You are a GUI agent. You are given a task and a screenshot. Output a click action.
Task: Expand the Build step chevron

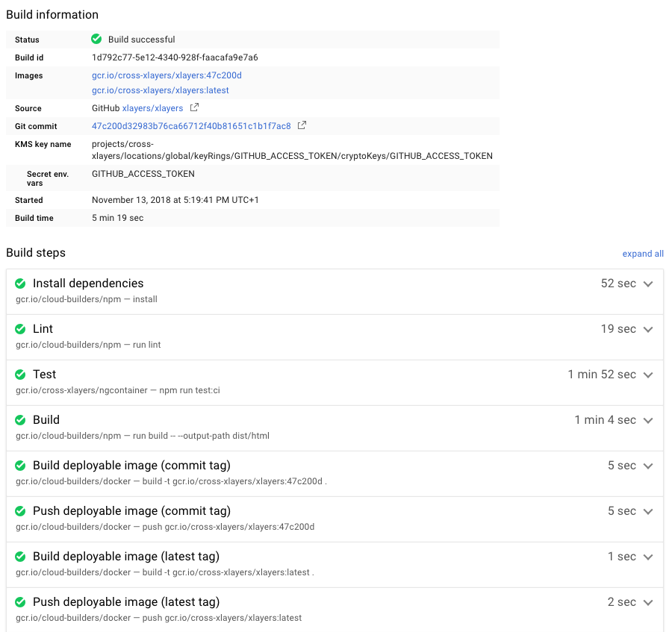click(647, 421)
